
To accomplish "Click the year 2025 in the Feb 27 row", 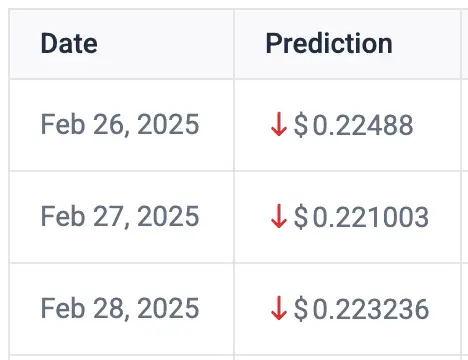I will (x=168, y=216).
